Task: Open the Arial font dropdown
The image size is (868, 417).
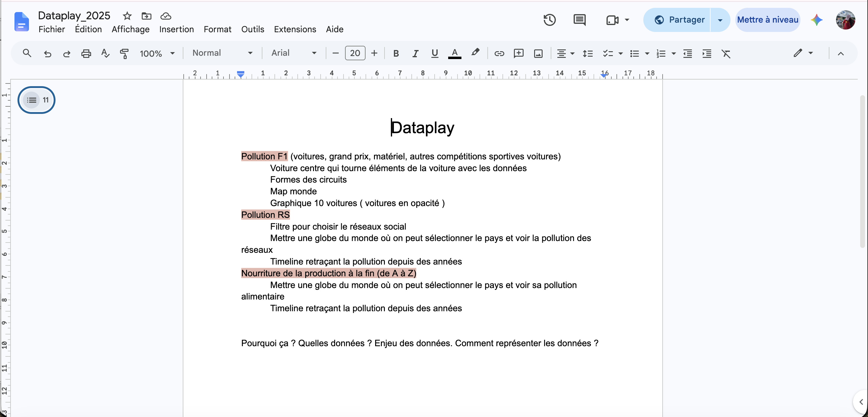Action: [294, 53]
